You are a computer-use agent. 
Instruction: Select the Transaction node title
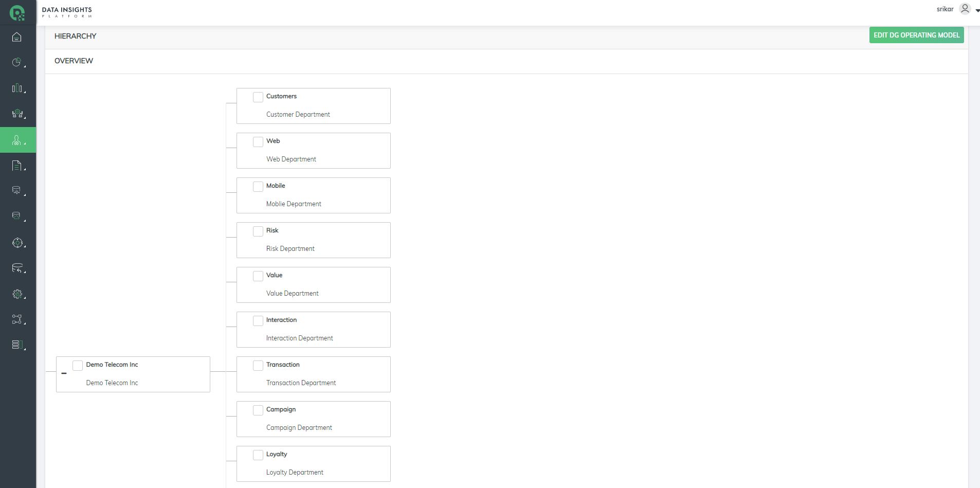click(x=283, y=365)
